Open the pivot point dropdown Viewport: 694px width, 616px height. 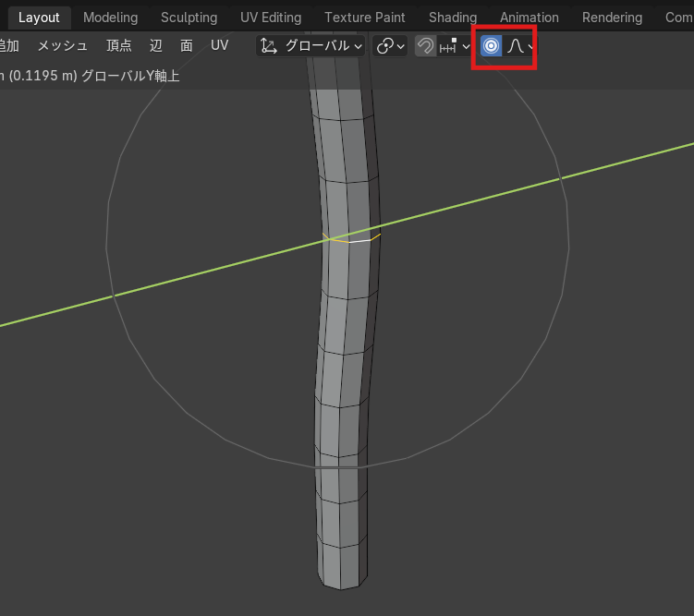390,45
